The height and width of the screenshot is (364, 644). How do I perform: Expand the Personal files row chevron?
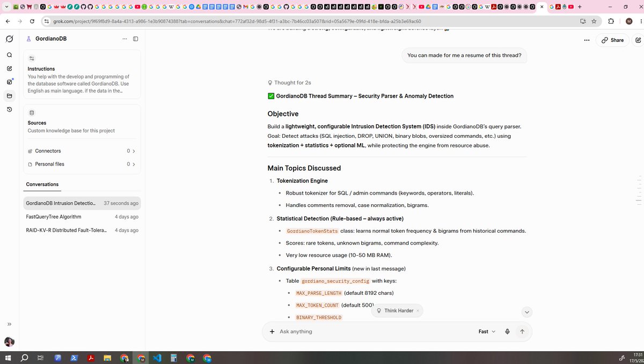pos(134,164)
